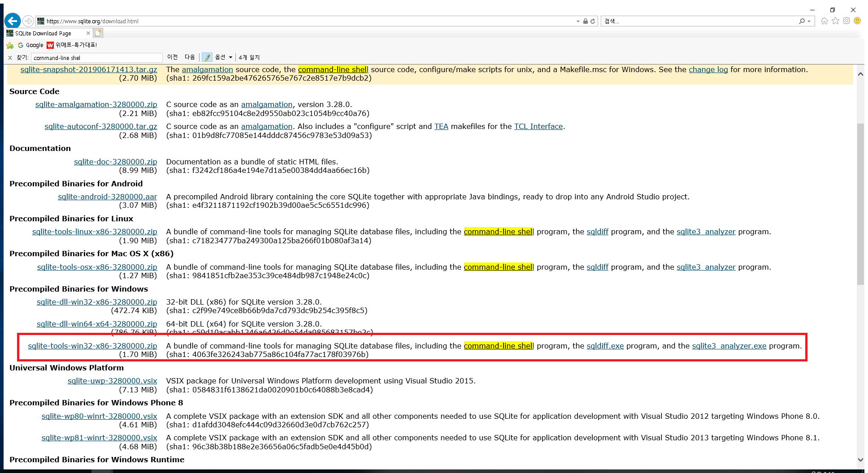Viewport: 868px width, 473px height.
Task: Open the TEA link
Action: (x=441, y=126)
